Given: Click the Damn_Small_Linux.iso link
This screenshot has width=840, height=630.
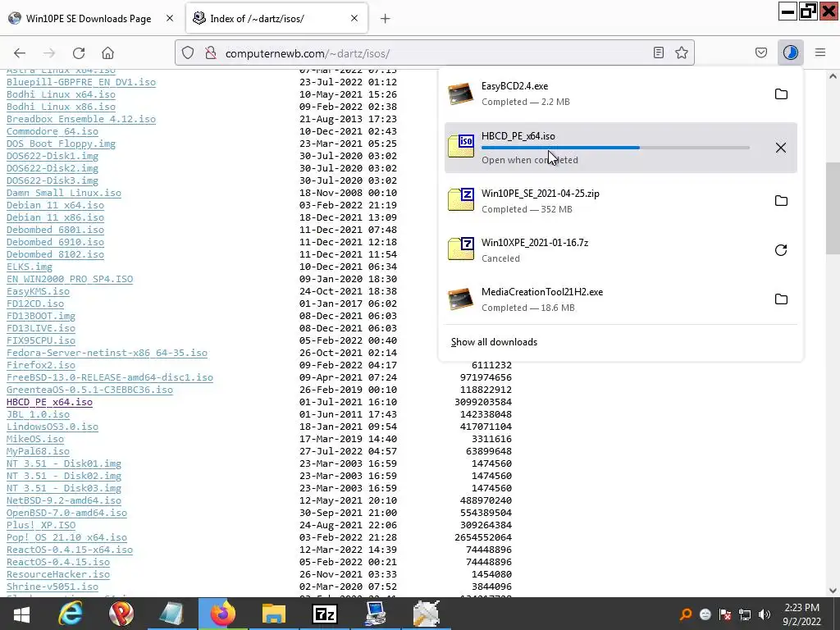Looking at the screenshot, I should coord(64,193).
